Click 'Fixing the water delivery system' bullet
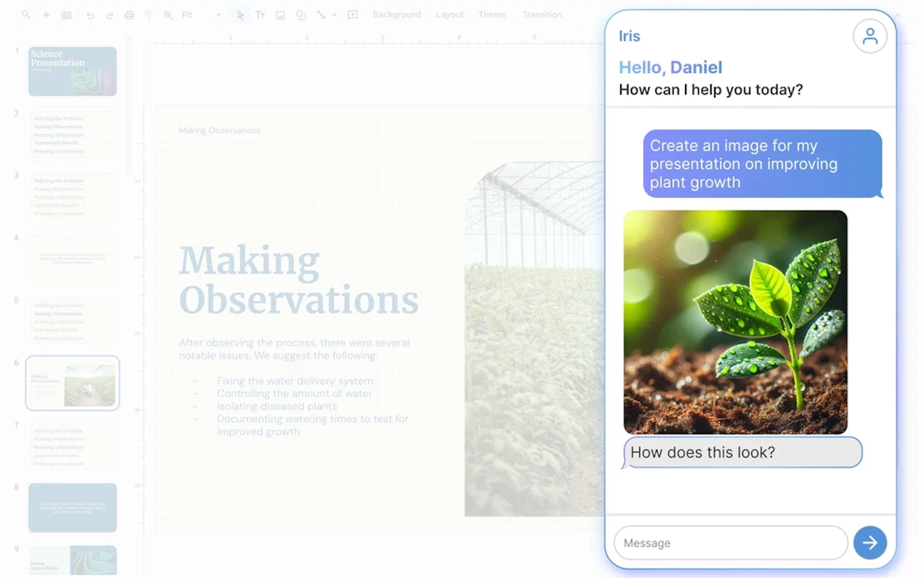This screenshot has height=578, width=924. [295, 381]
